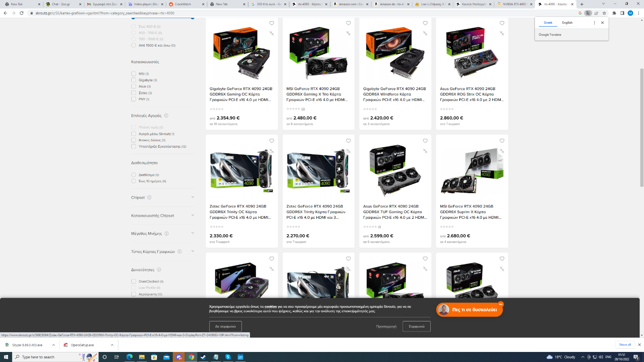Image resolution: width=644 pixels, height=362 pixels.
Task: Favorite the Asus ROG Strix OC card
Action: pos(502,23)
